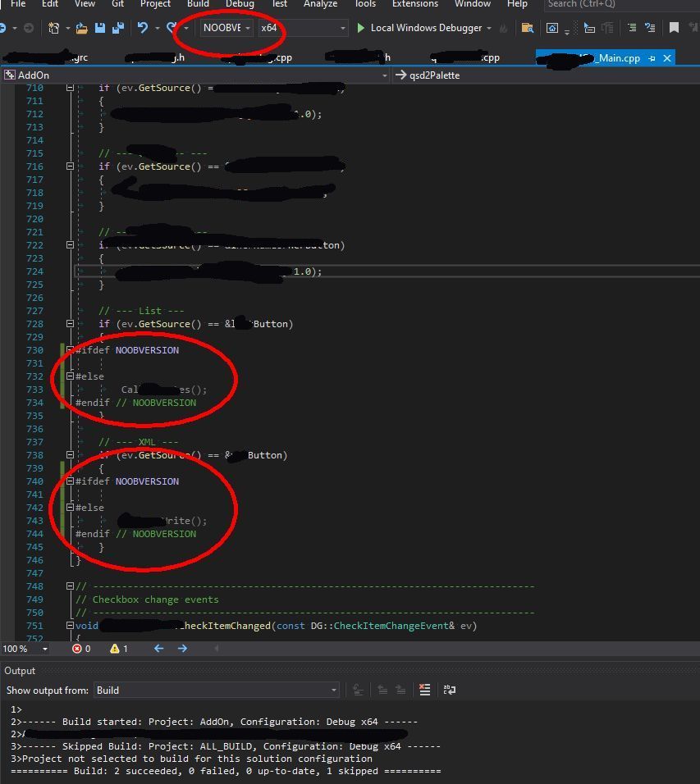Click the toolbar icon left of the Decrease Indent icon
This screenshot has height=784, width=700.
point(607,28)
